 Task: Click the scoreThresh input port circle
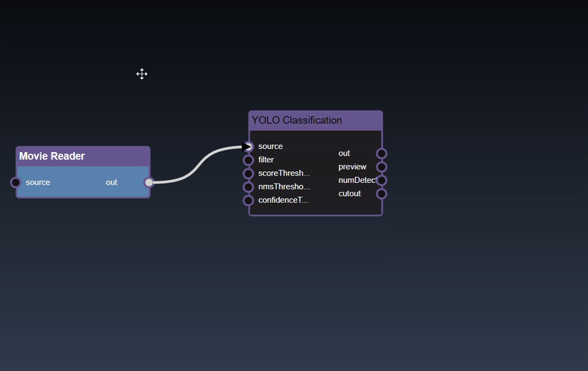pos(248,173)
